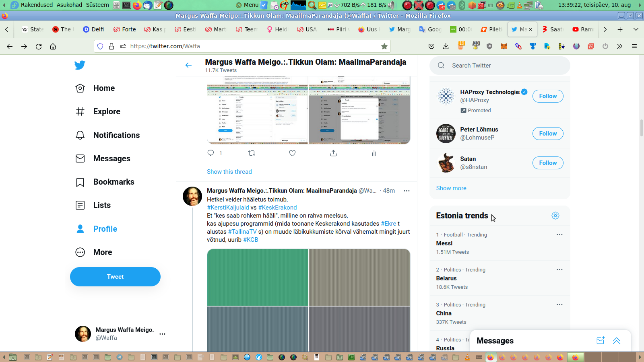Screen dimensions: 644x362
Task: Open the #KGB hashtag link
Action: click(x=251, y=240)
